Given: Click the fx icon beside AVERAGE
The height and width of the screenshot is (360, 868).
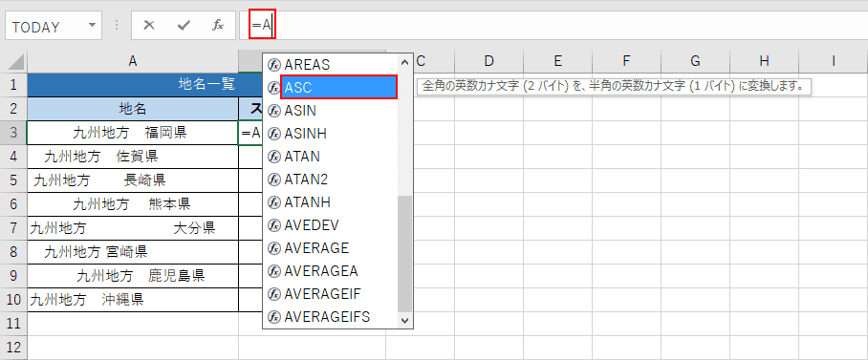Looking at the screenshot, I should coord(274,247).
